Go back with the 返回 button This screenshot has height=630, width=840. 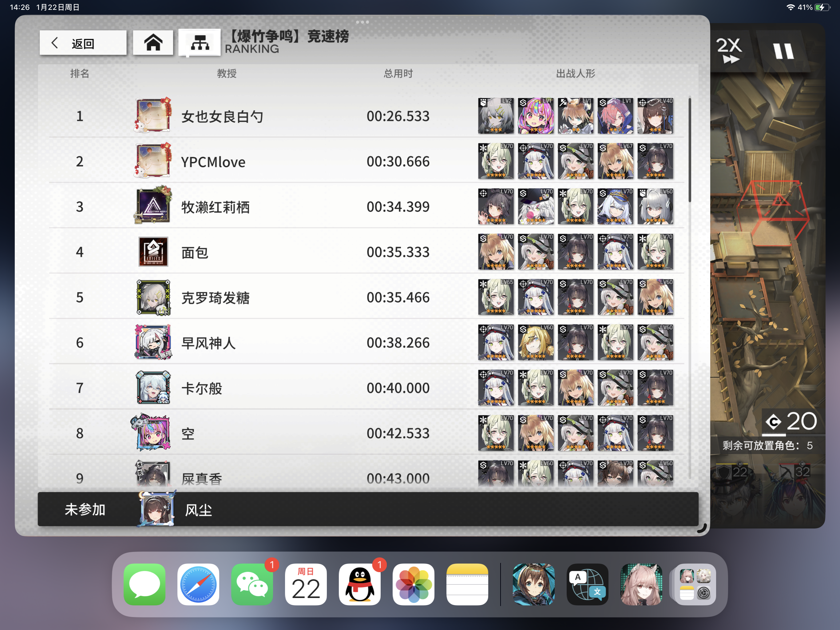pos(83,43)
